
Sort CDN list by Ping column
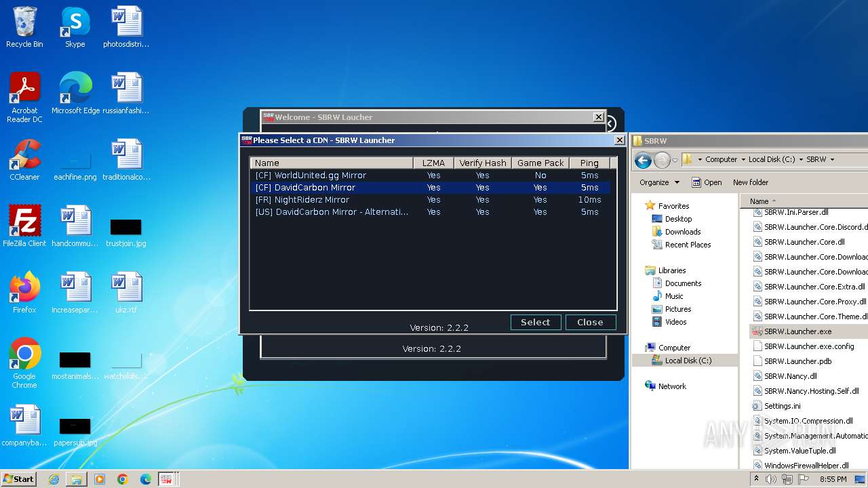(589, 163)
